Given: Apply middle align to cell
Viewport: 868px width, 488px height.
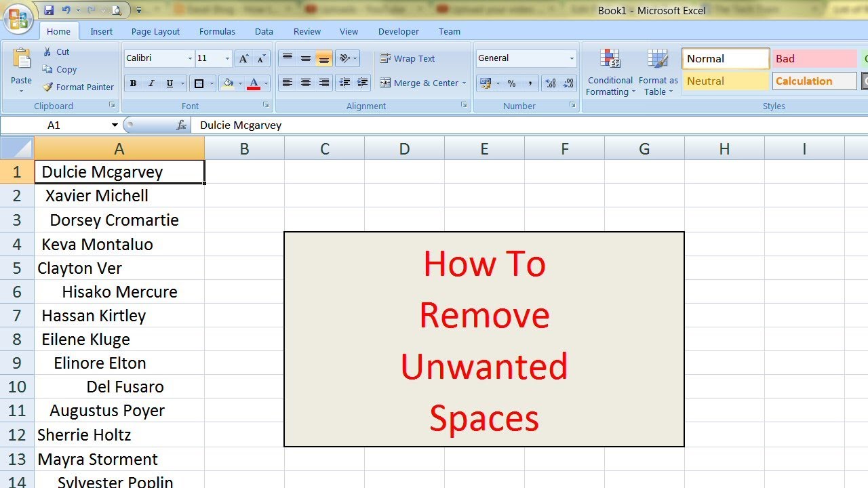Looking at the screenshot, I should click(306, 58).
